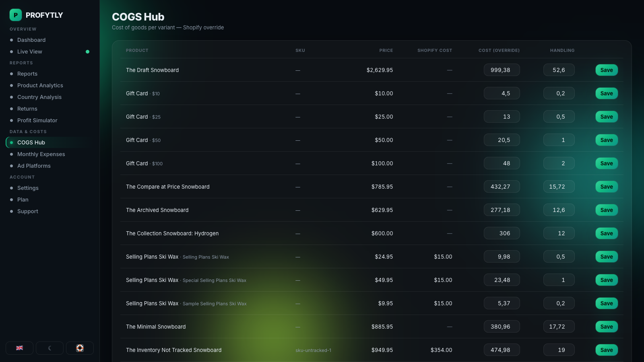
Task: Click the Live View green status dot
Action: (x=87, y=51)
